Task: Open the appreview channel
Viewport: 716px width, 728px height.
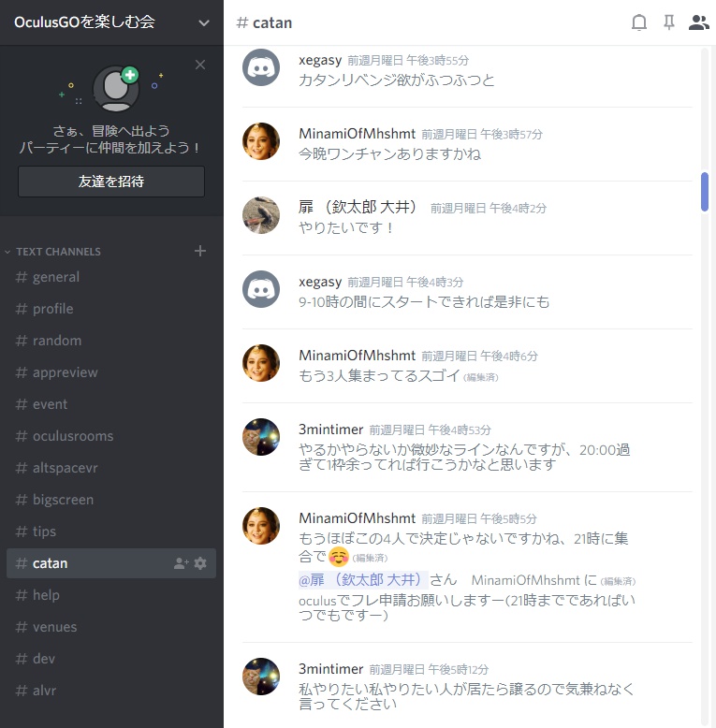Action: click(111, 372)
